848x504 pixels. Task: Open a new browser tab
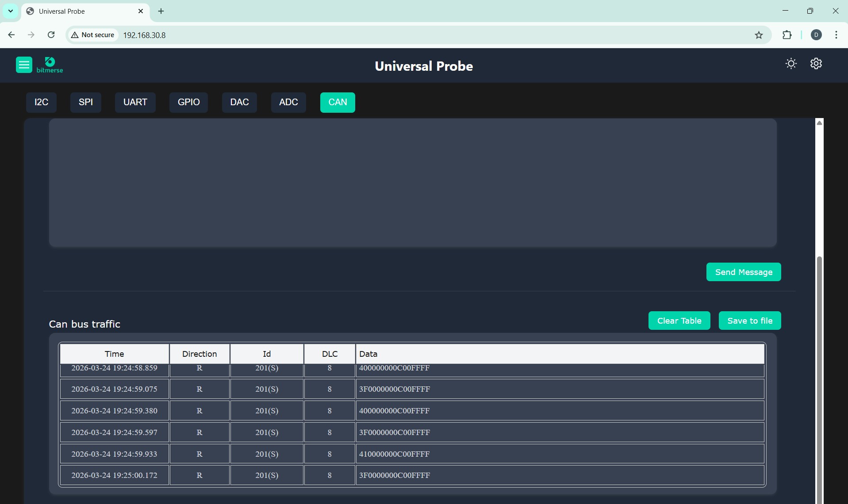coord(161,11)
